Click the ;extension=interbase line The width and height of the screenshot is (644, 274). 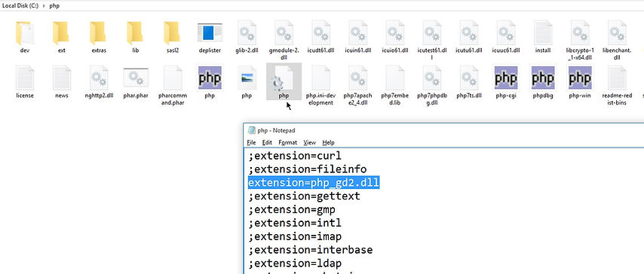(x=310, y=250)
